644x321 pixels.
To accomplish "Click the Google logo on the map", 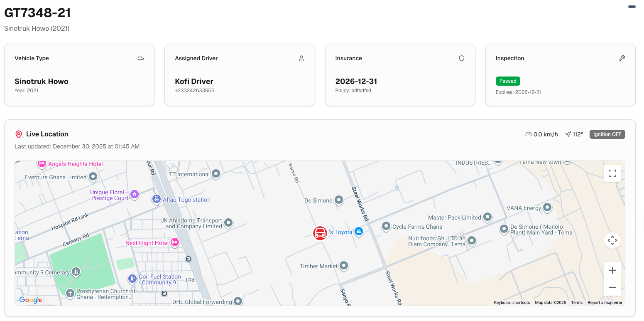I will (30, 300).
